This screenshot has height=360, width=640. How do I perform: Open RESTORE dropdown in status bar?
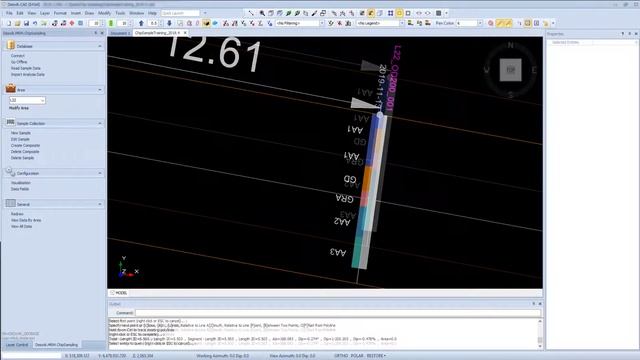tap(376, 356)
